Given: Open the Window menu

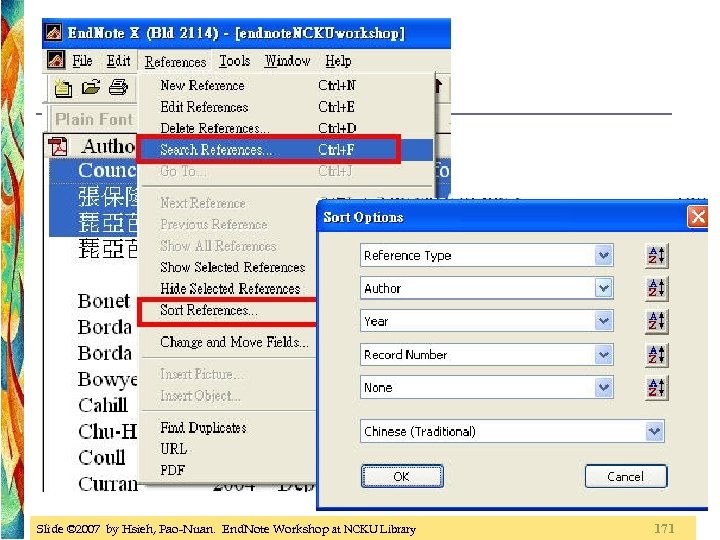Looking at the screenshot, I should coord(287,61).
